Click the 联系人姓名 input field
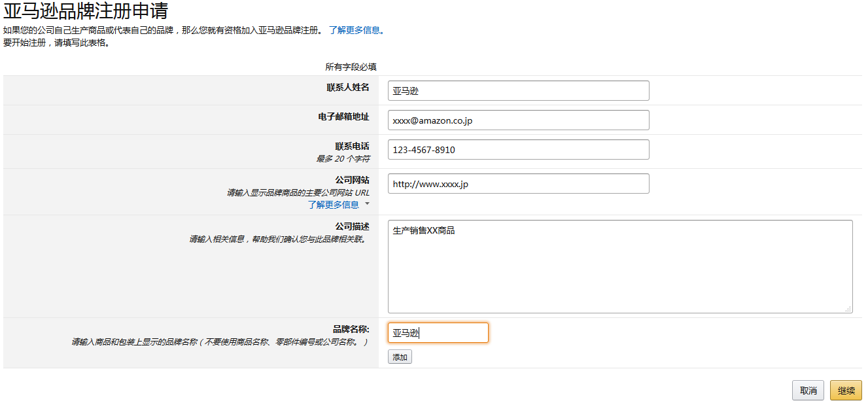 tap(518, 91)
